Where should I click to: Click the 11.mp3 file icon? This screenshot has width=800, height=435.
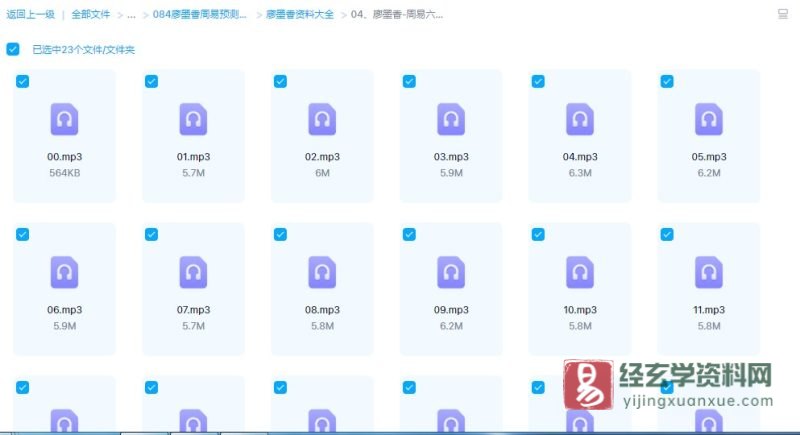tap(709, 272)
